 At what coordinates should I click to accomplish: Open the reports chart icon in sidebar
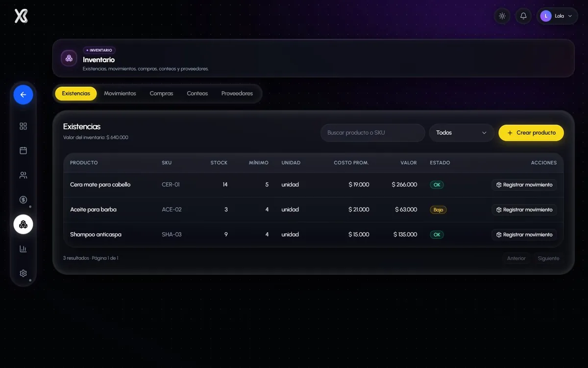click(x=23, y=249)
